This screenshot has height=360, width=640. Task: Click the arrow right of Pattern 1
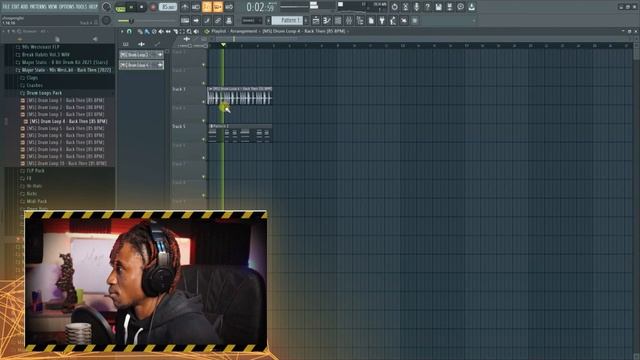tap(306, 20)
